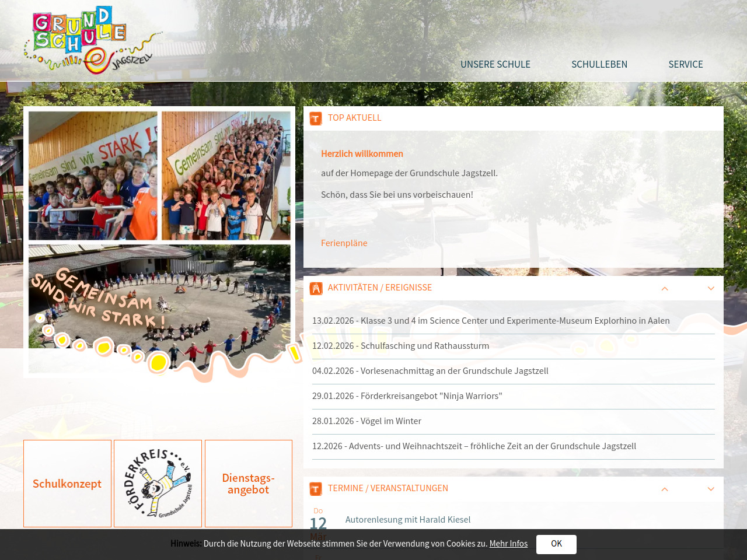Click down chevron in Termine section
Screen dimensions: 747x560
[711, 489]
